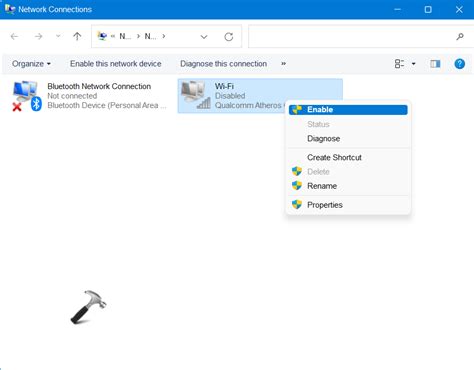Viewport: 474px width, 370px height.
Task: Maximize the Network Connections window
Action: pyautogui.click(x=428, y=9)
